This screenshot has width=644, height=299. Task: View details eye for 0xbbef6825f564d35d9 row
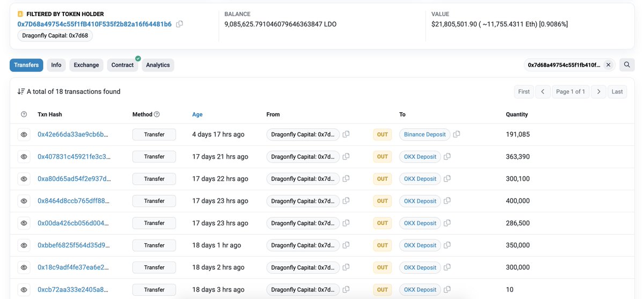point(24,245)
